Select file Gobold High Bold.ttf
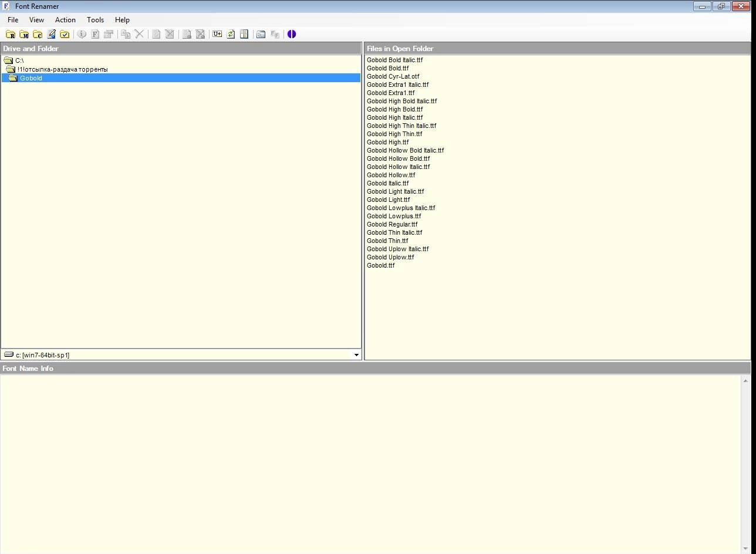Screen dimensions: 756x554 394,109
